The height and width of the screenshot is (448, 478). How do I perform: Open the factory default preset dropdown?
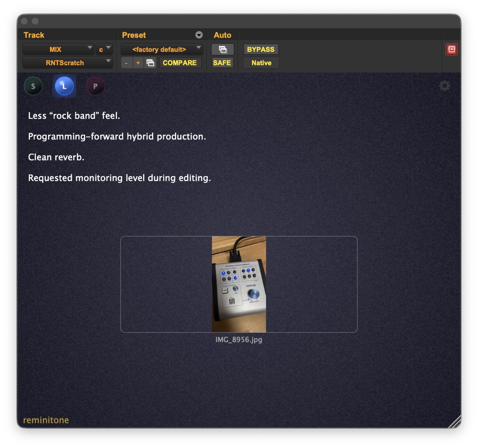click(162, 49)
